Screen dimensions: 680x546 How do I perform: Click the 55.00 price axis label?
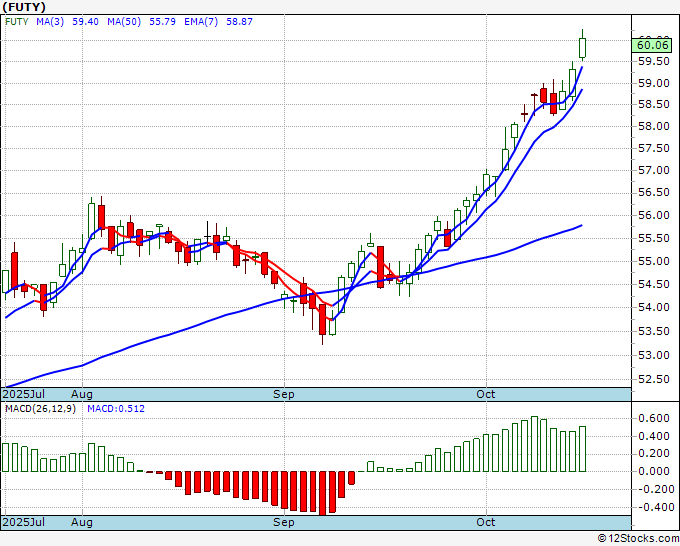point(654,261)
